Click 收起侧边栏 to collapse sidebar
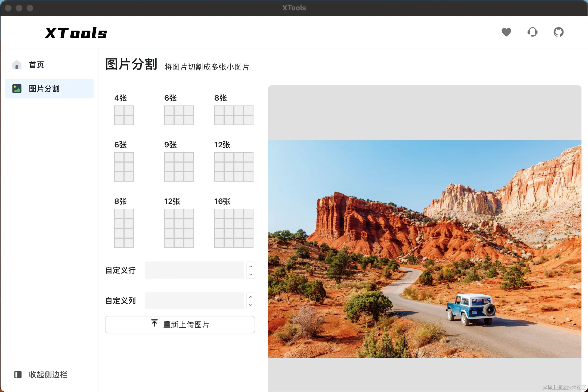The image size is (588, 392). click(x=48, y=374)
